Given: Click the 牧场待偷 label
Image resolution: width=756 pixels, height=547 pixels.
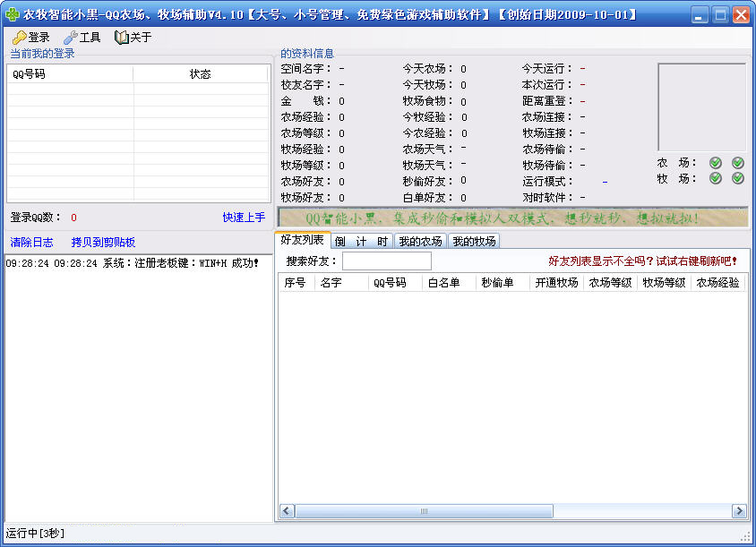Looking at the screenshot, I should [547, 166].
